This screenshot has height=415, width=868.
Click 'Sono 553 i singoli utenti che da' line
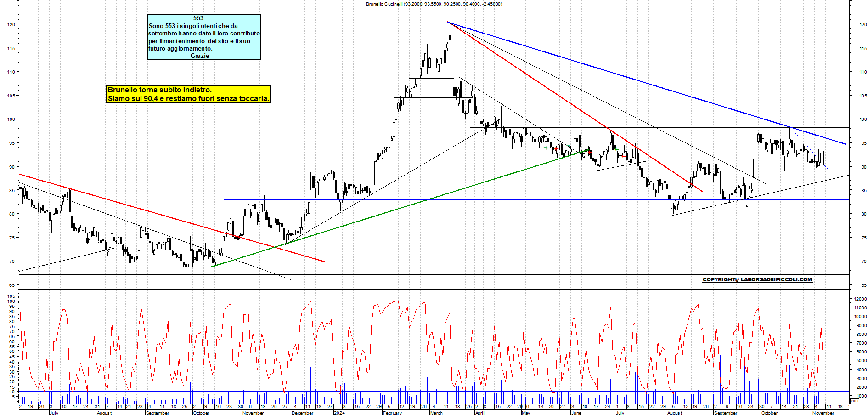pyautogui.click(x=193, y=26)
